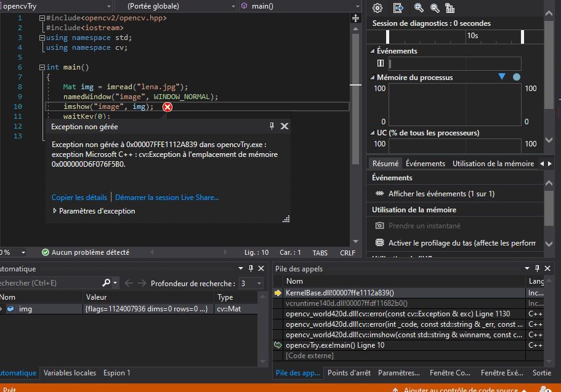Screen dimensions: 561x392
Task: Collapse Mémoire du processus graph
Action: (x=373, y=78)
